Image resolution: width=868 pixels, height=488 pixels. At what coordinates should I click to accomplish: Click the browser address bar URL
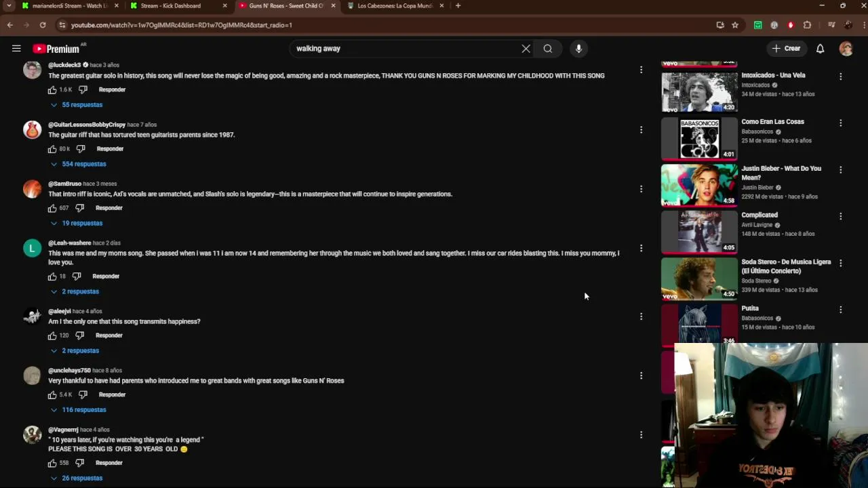181,25
